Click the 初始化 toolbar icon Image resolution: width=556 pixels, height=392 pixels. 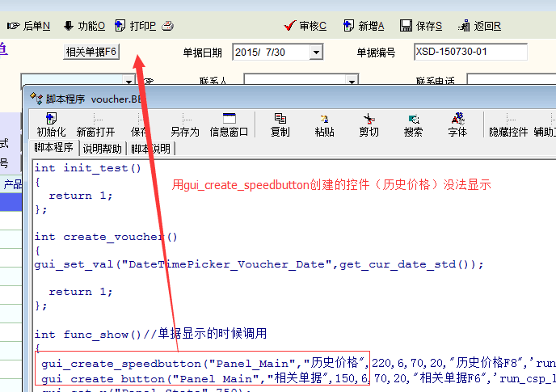[x=51, y=124]
